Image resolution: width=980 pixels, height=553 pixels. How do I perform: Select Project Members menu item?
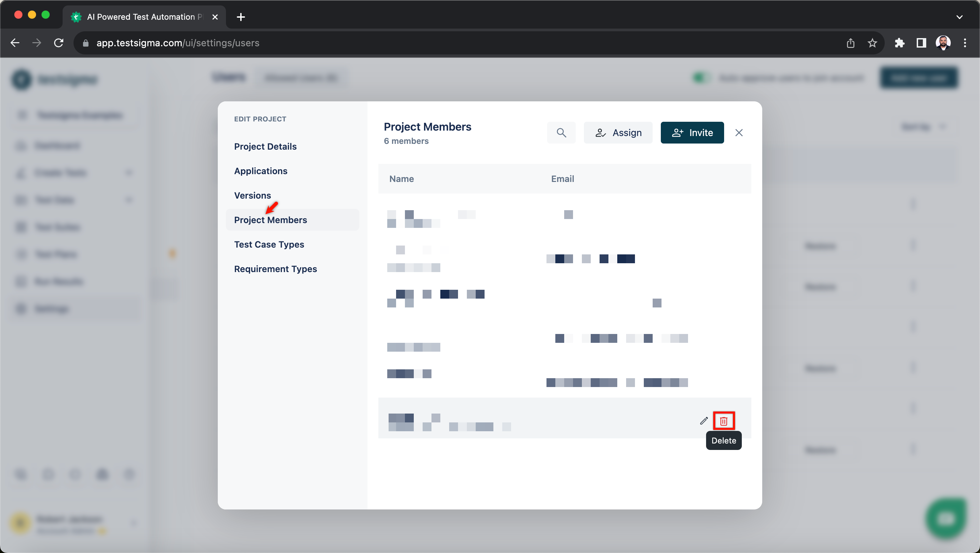[x=270, y=219]
